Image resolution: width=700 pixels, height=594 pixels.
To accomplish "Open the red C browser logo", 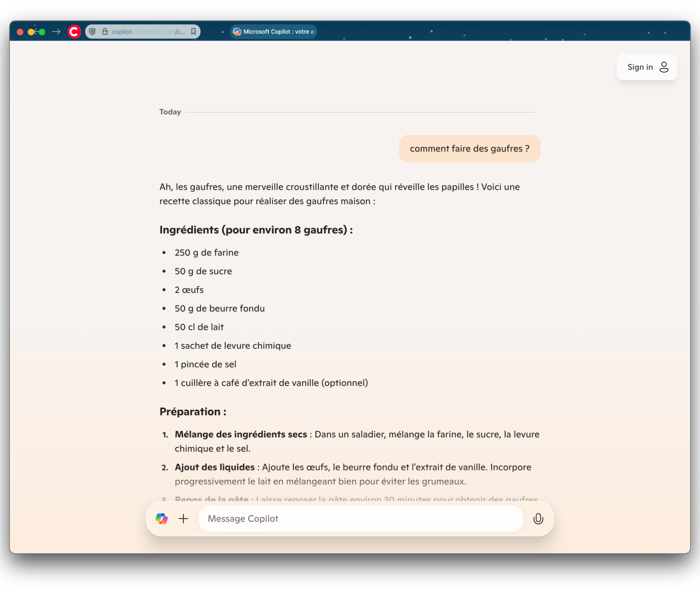I will [73, 31].
